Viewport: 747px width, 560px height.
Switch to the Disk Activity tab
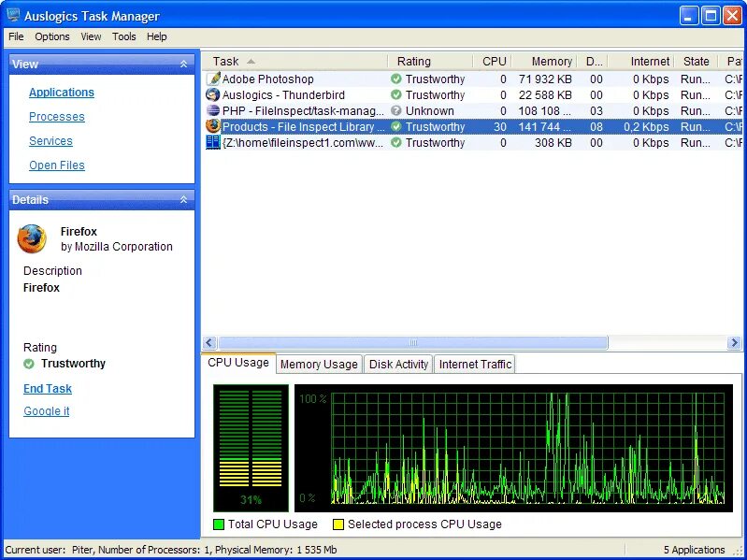(x=398, y=365)
